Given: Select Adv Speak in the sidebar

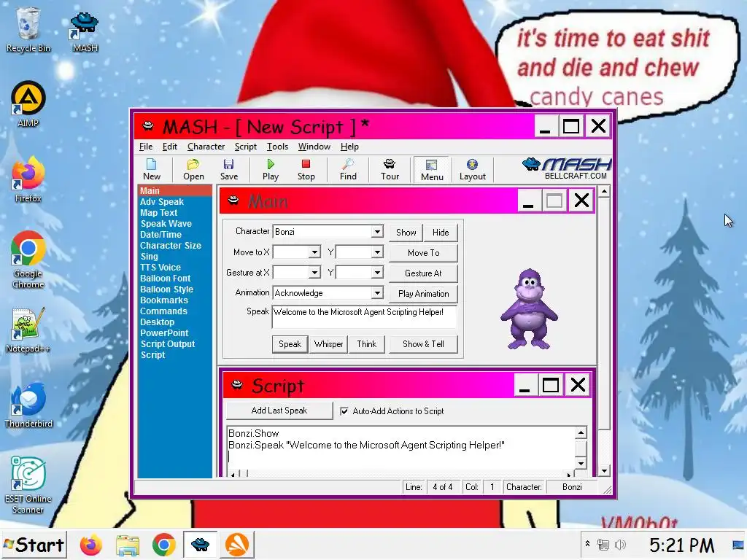Looking at the screenshot, I should tap(162, 202).
